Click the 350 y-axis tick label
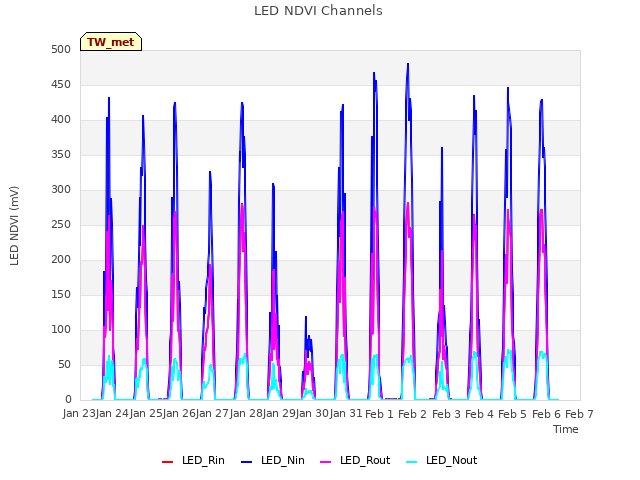640x480 pixels. (61, 155)
